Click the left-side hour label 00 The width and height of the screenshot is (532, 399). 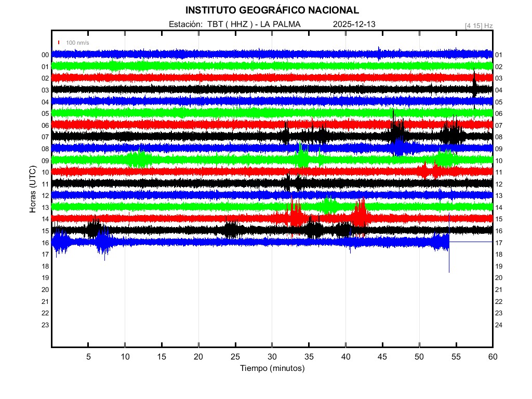point(45,55)
